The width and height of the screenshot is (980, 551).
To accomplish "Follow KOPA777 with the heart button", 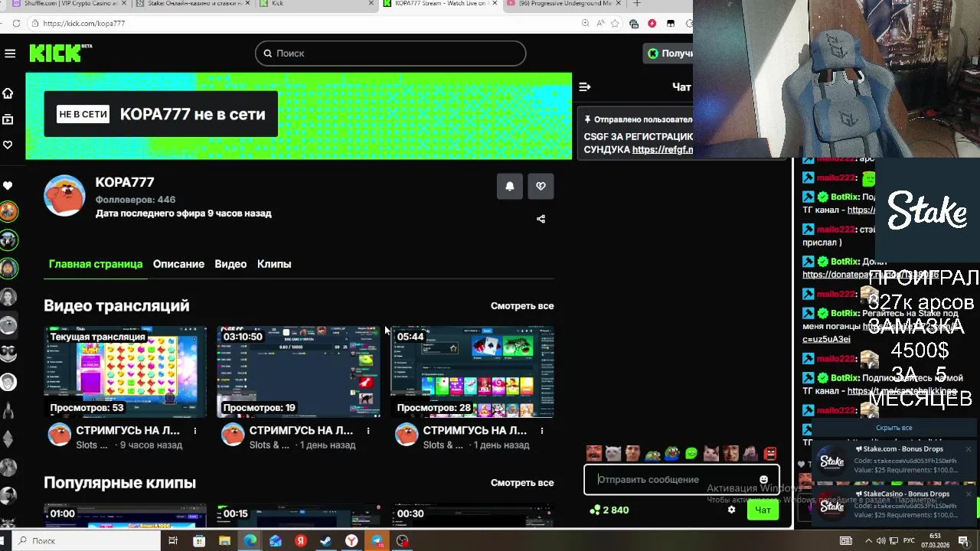I will tap(541, 186).
